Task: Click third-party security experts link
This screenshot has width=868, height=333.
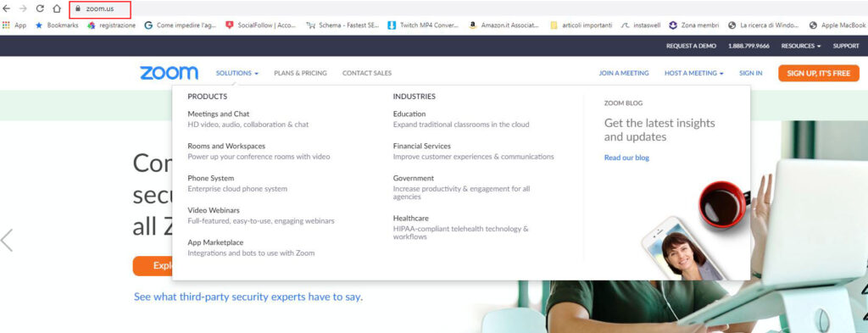Action: 248,297
